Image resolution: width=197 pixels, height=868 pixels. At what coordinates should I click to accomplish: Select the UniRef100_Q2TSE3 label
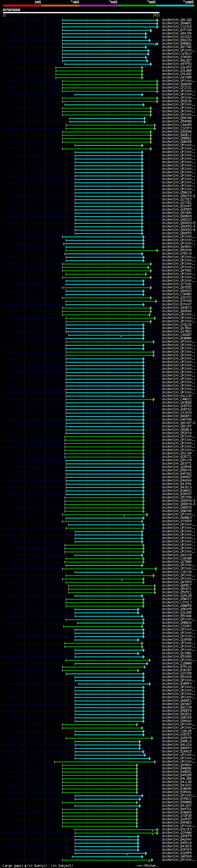(177, 199)
